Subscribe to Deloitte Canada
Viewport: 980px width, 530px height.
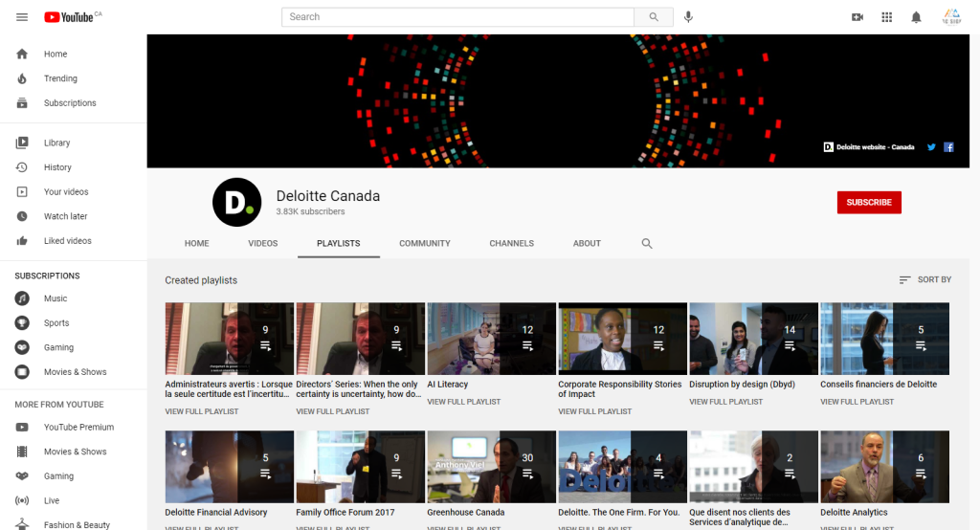(x=869, y=203)
